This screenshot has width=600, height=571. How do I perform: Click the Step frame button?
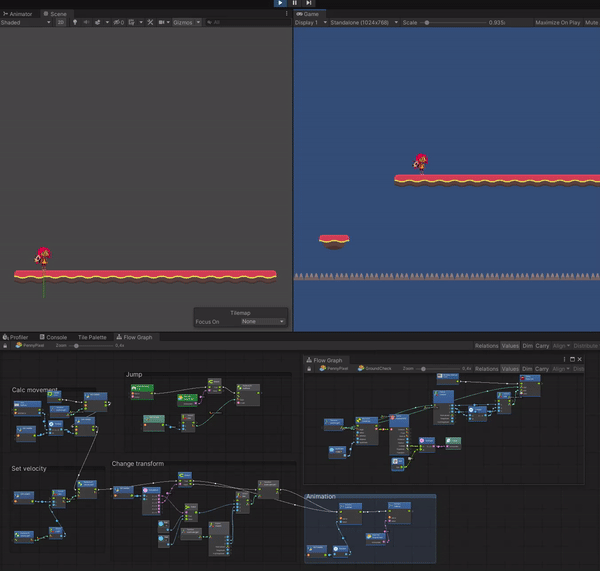(x=309, y=4)
